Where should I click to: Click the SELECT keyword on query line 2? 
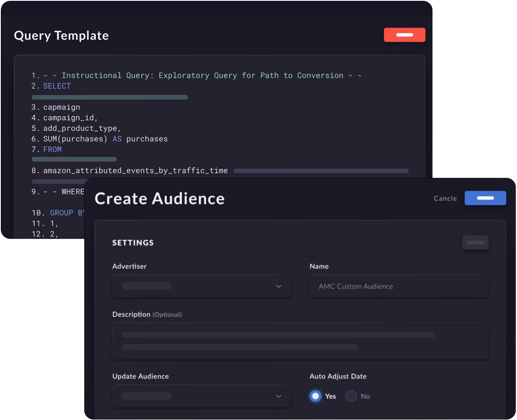click(x=57, y=86)
